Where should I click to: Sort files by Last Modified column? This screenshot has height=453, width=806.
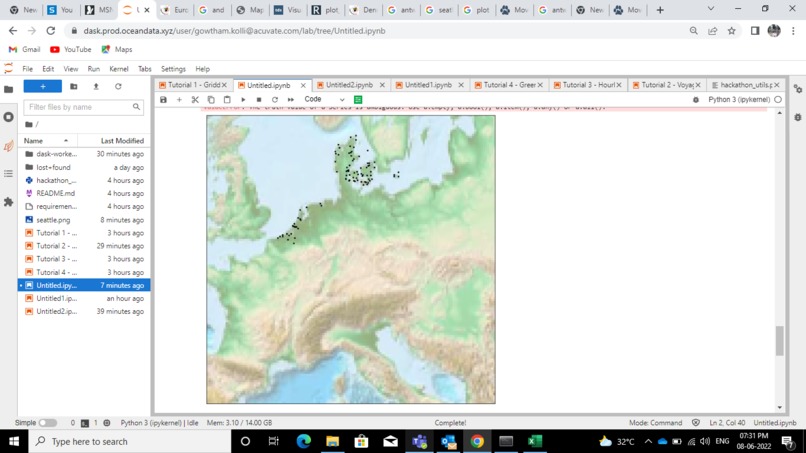(x=114, y=140)
